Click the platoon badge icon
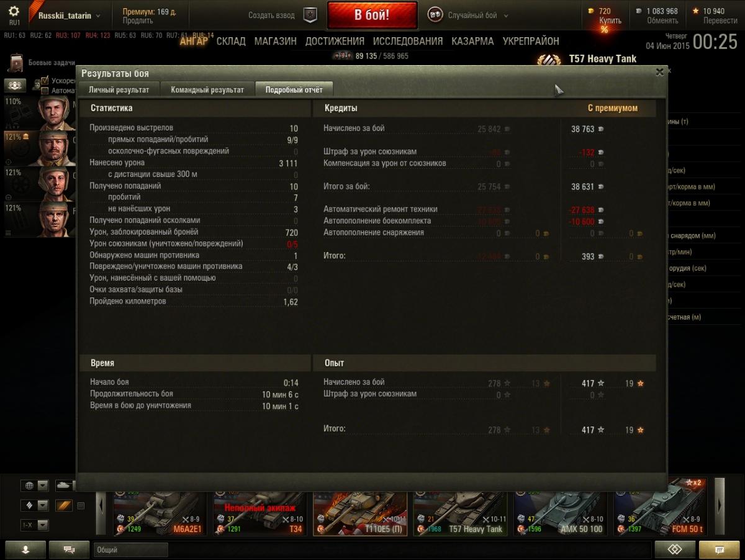 point(310,15)
